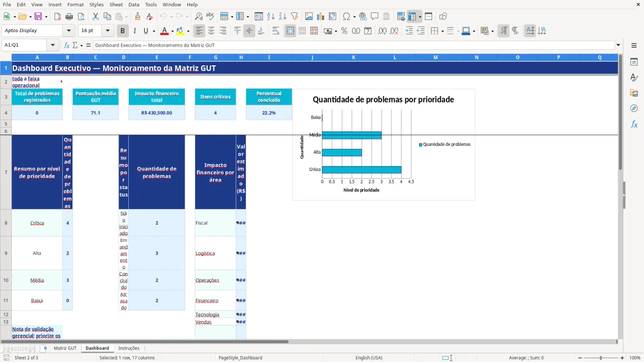
Task: Toggle Freeze Rows and Columns
Action: pos(412,17)
